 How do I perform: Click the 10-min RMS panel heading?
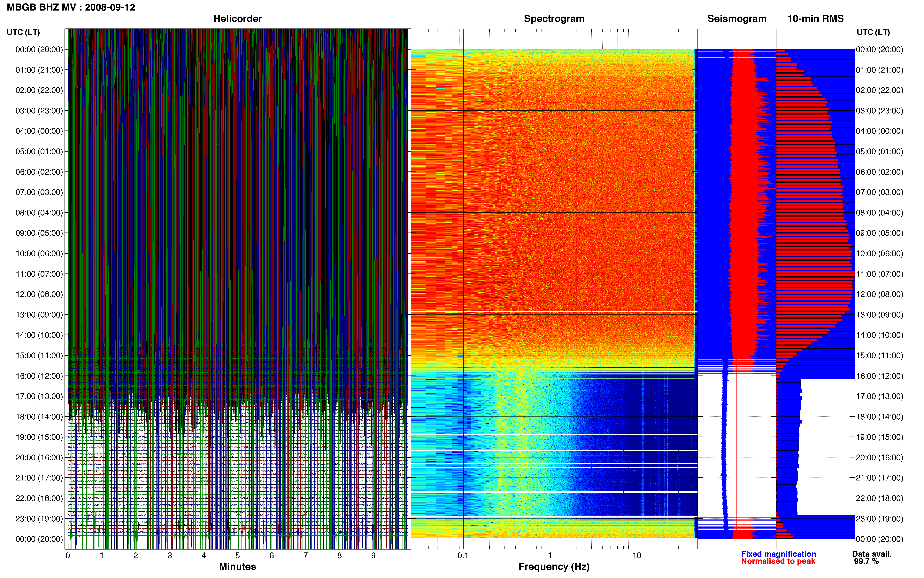[815, 19]
